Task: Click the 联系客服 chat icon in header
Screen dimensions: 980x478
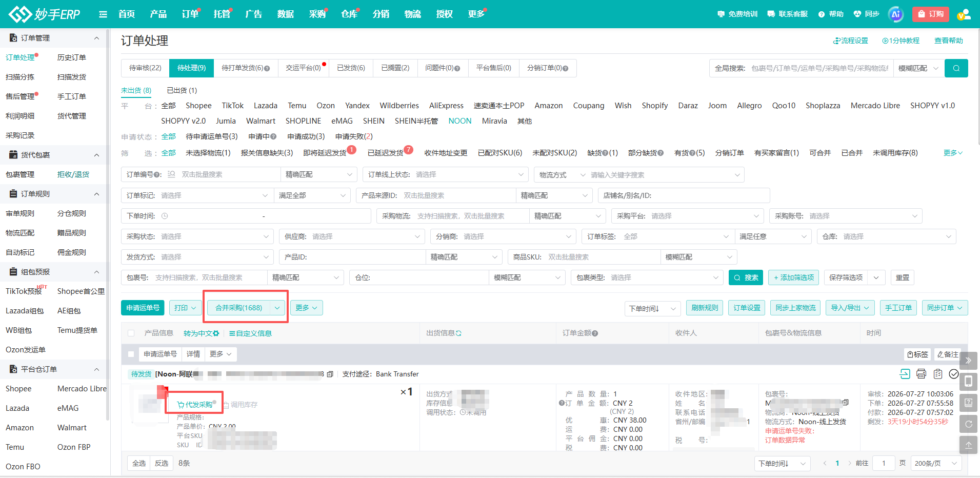Action: pos(771,14)
